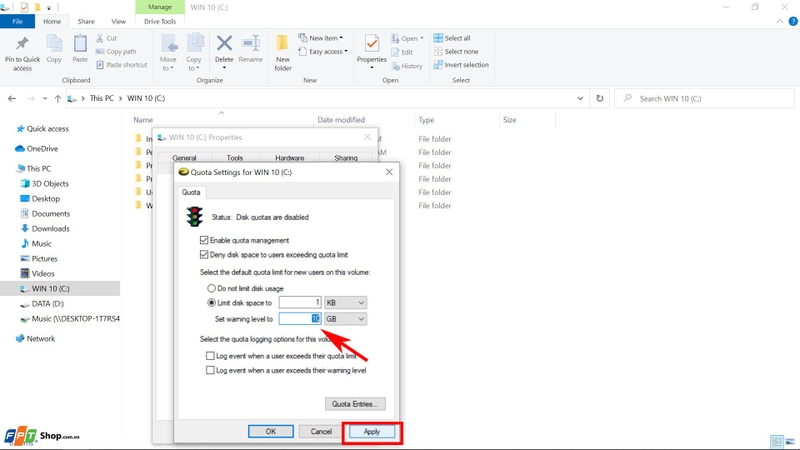Open the File menu
800x450 pixels.
tap(17, 21)
